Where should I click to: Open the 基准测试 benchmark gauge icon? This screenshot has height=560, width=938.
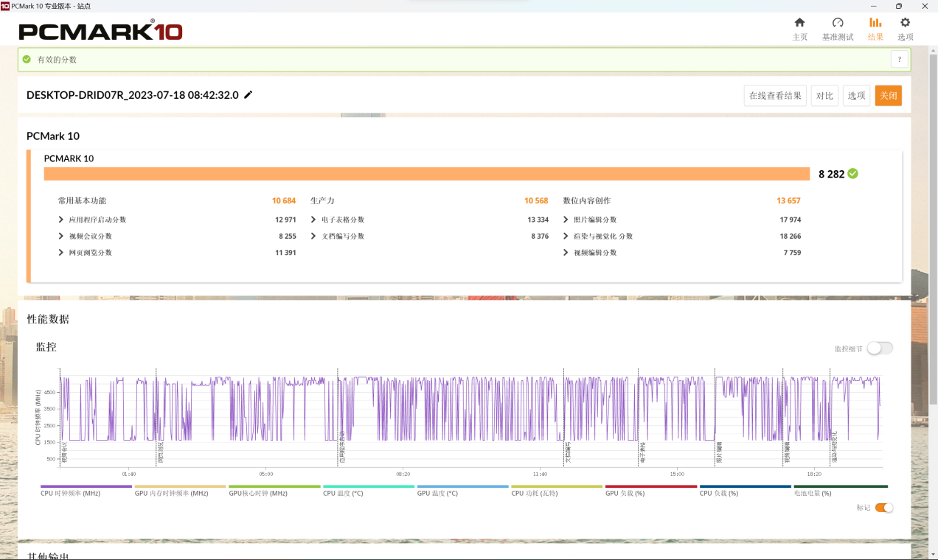[838, 23]
